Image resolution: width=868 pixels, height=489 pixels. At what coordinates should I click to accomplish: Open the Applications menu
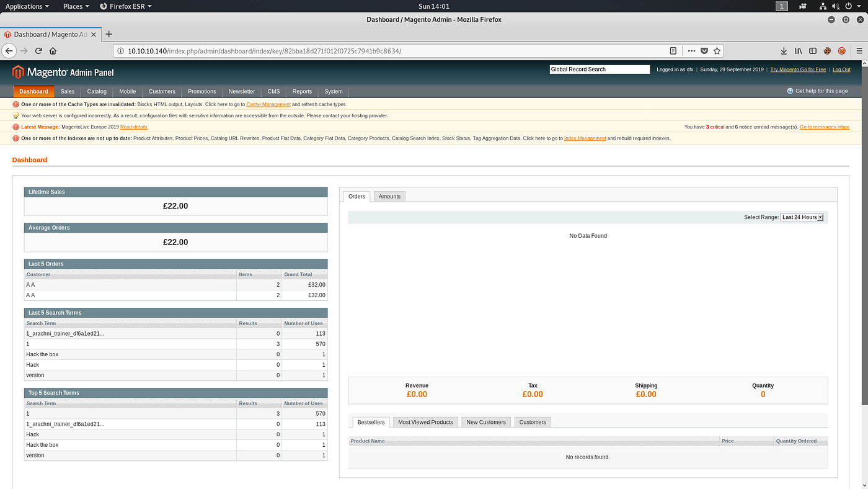pyautogui.click(x=27, y=6)
